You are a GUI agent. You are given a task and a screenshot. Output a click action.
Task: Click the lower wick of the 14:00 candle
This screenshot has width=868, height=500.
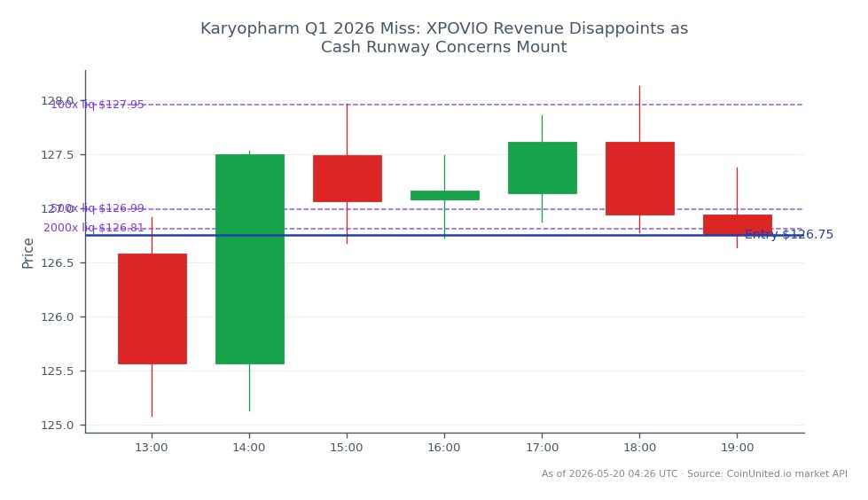pos(250,387)
